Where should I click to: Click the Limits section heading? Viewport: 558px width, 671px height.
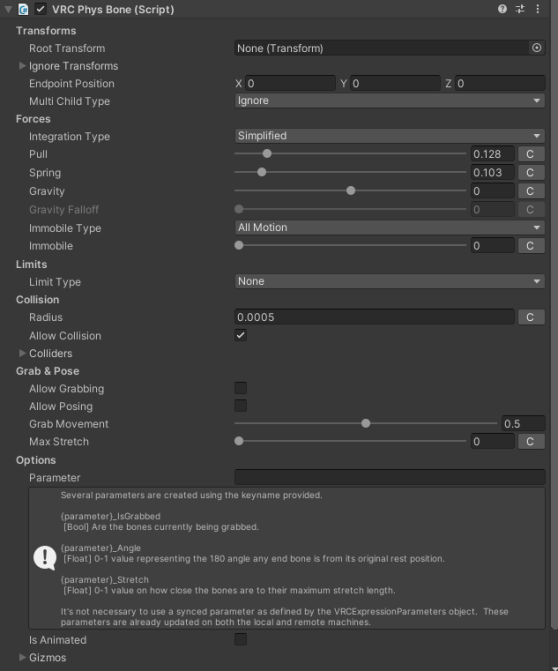[x=32, y=264]
